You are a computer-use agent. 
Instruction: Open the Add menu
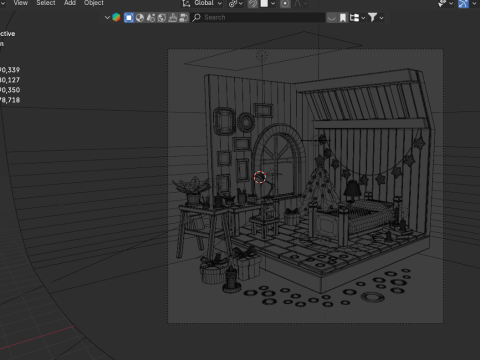coord(70,3)
